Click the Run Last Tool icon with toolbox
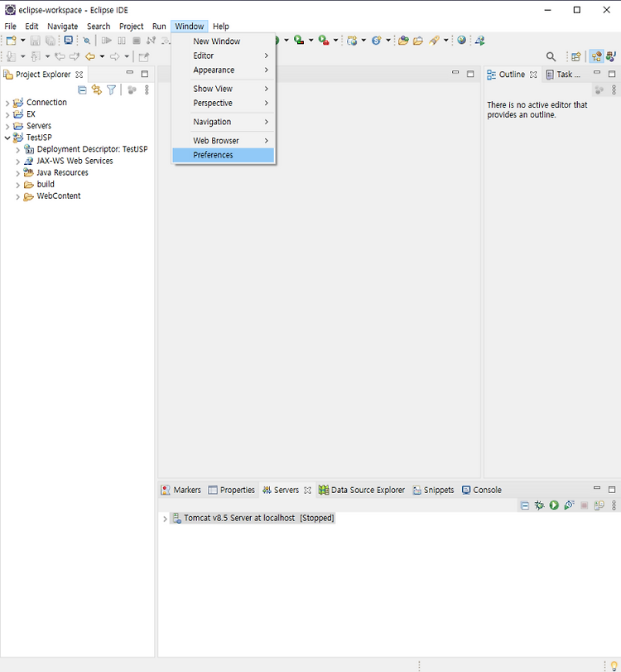Screen dimensions: 621x672 click(324, 41)
